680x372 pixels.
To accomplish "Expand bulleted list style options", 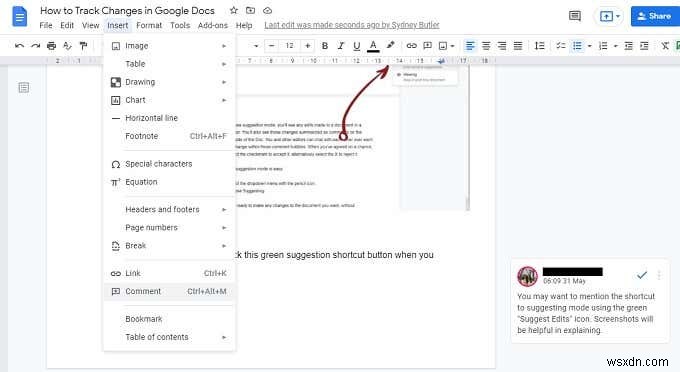I will 589,46.
